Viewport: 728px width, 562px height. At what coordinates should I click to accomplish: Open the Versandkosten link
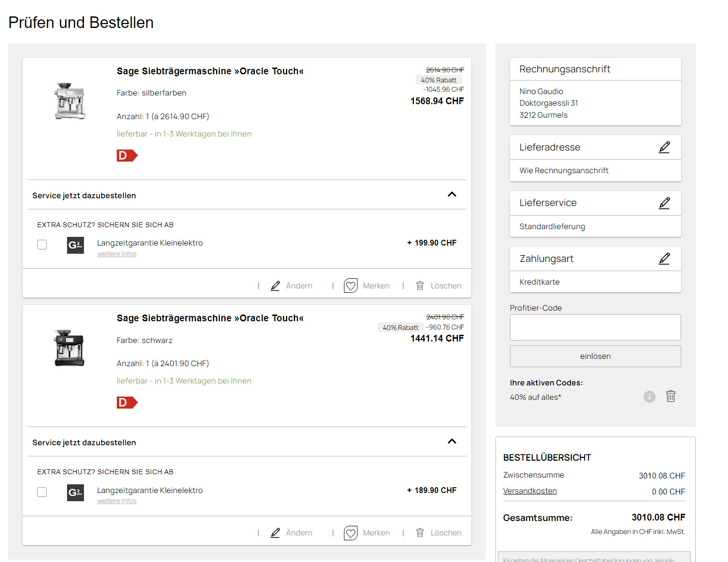click(530, 491)
